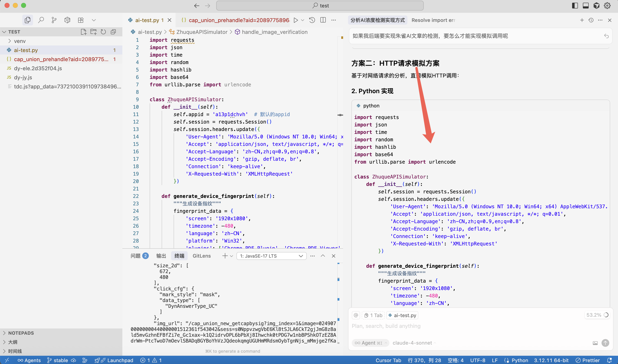Open chat history clock icon
This screenshot has width=618, height=364.
(x=591, y=20)
